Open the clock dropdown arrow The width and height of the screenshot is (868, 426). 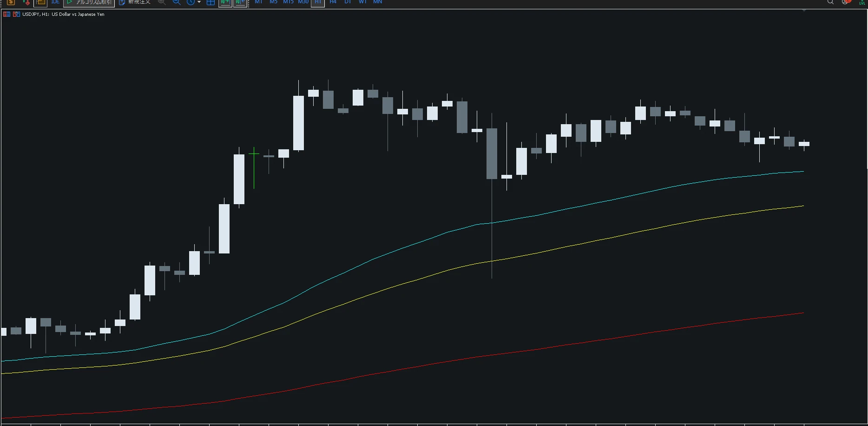tap(199, 2)
